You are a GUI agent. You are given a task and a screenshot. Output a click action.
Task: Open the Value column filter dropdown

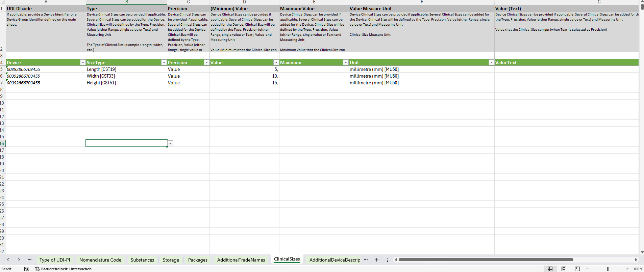(x=276, y=62)
